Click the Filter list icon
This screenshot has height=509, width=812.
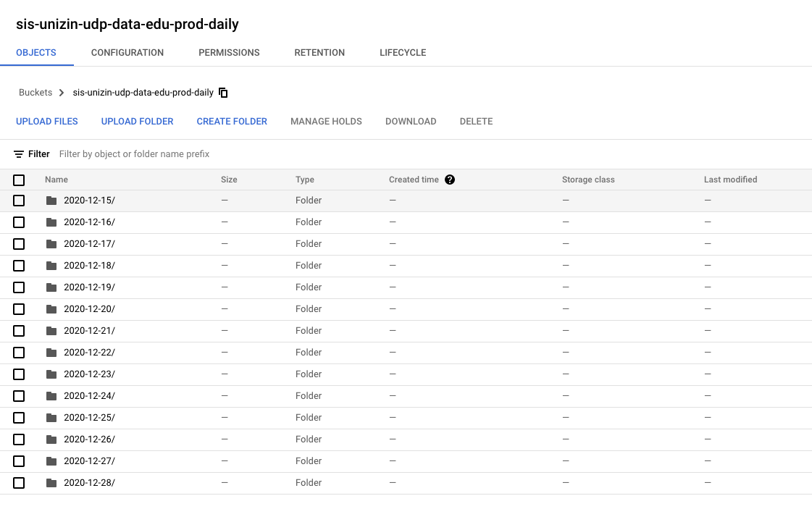[19, 154]
